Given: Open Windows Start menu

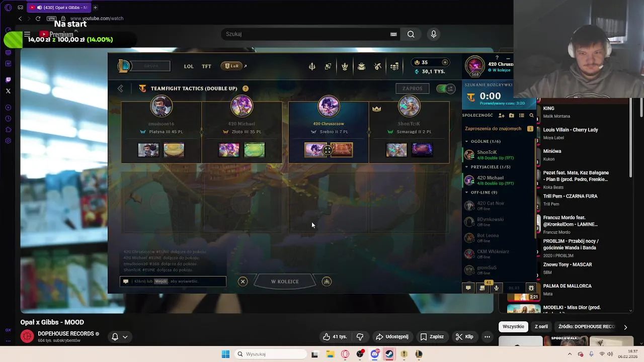Looking at the screenshot, I should [x=225, y=354].
